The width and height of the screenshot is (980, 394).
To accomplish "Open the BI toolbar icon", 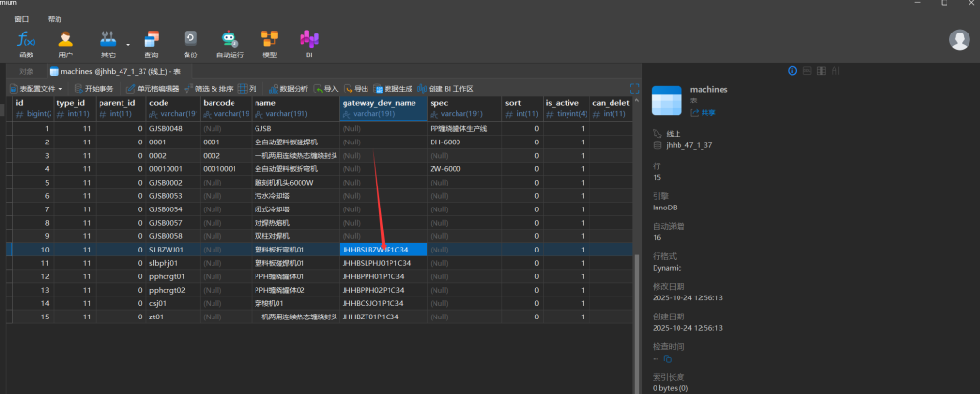I will (x=308, y=43).
